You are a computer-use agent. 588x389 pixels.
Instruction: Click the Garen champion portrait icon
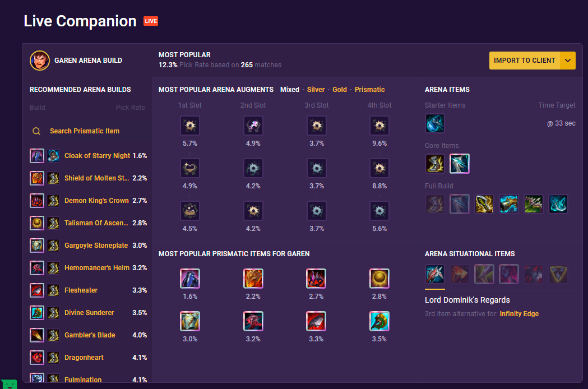click(40, 61)
